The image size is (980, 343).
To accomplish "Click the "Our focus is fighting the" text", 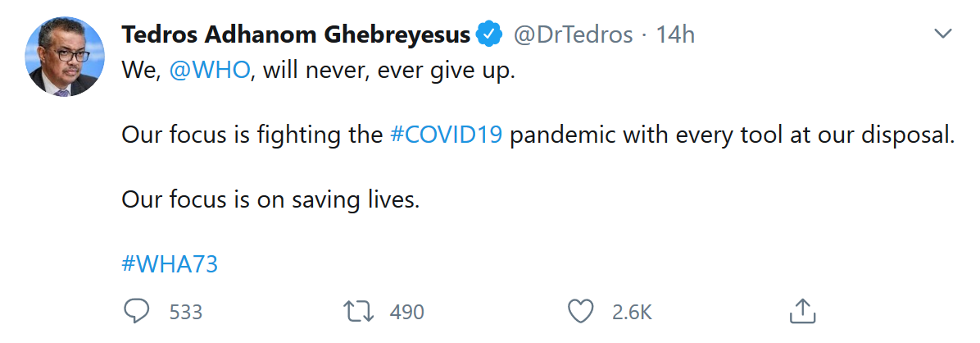I will pos(252,135).
